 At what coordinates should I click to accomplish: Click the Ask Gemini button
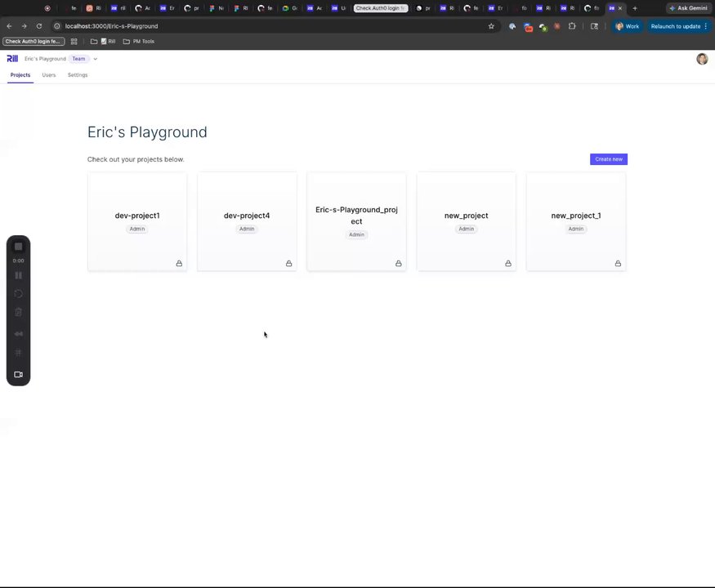point(689,8)
